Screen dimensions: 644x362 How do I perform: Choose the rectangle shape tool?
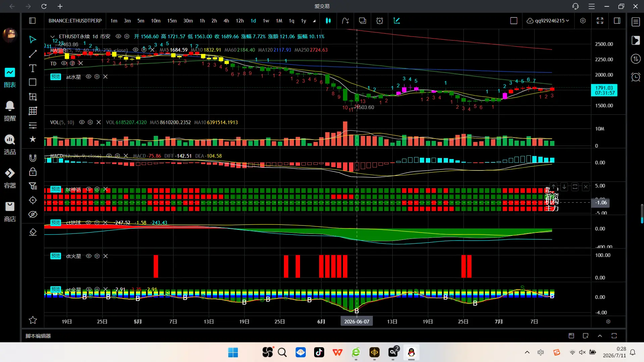[x=33, y=82]
